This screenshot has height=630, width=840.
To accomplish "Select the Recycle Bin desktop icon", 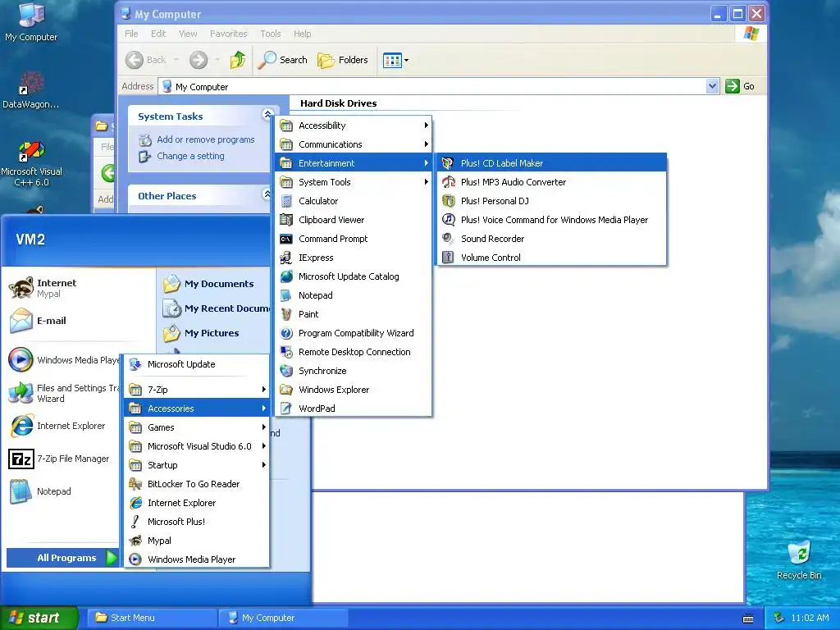I will (799, 559).
